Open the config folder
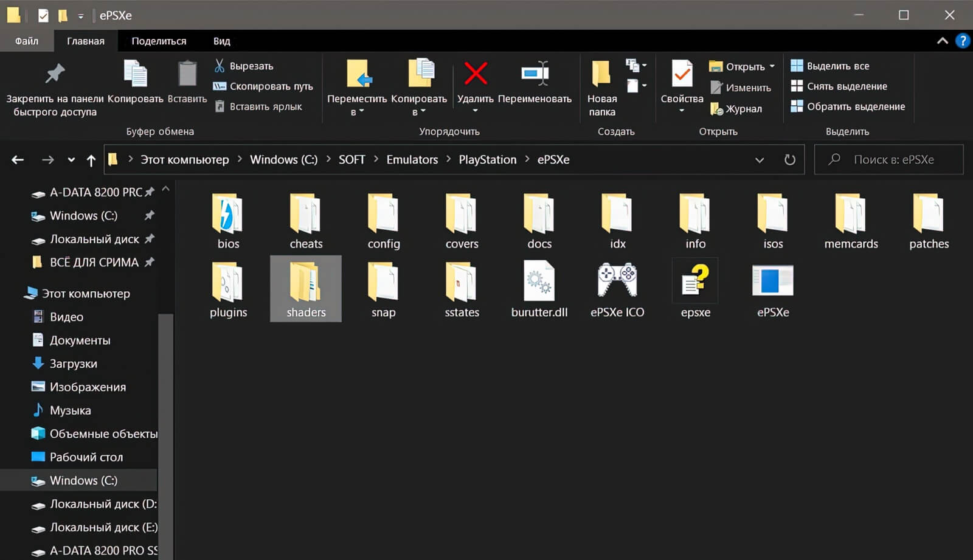 (x=384, y=221)
